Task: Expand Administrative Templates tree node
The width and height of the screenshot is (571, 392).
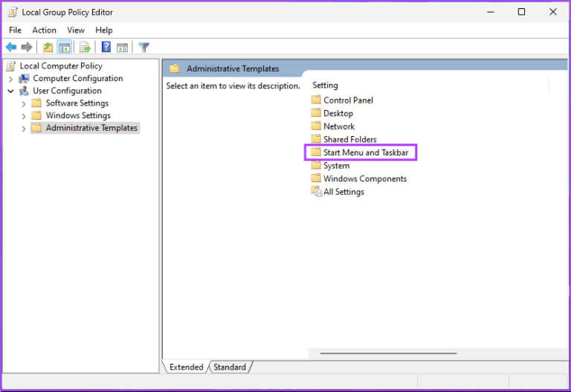Action: [x=24, y=129]
